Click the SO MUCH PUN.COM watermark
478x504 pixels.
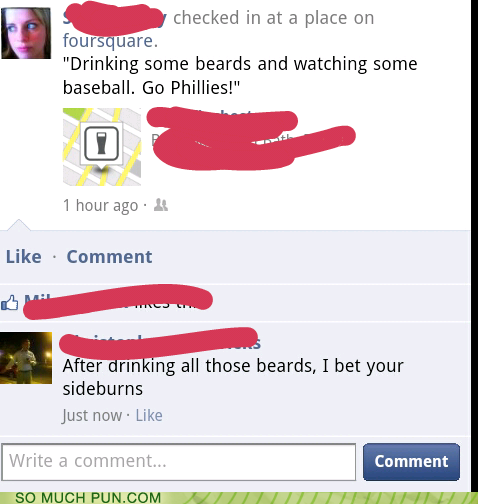pyautogui.click(x=88, y=498)
